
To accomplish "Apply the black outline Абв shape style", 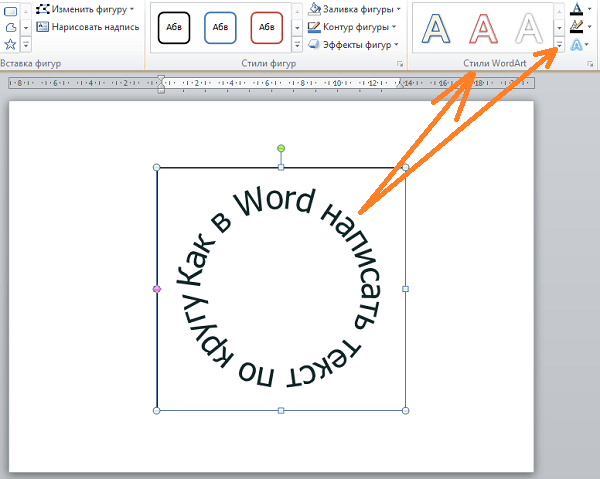I will tap(174, 28).
